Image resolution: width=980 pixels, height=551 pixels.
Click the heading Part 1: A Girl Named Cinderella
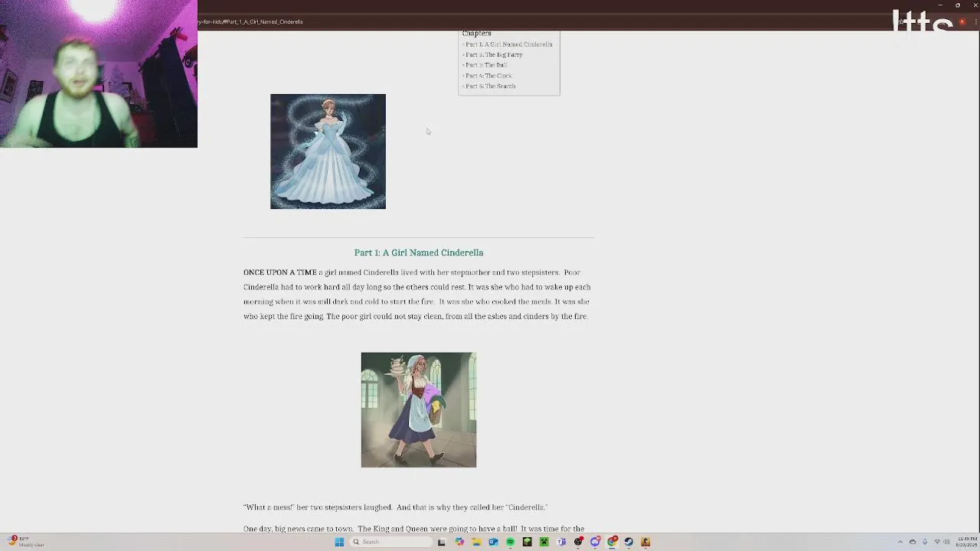(x=419, y=253)
